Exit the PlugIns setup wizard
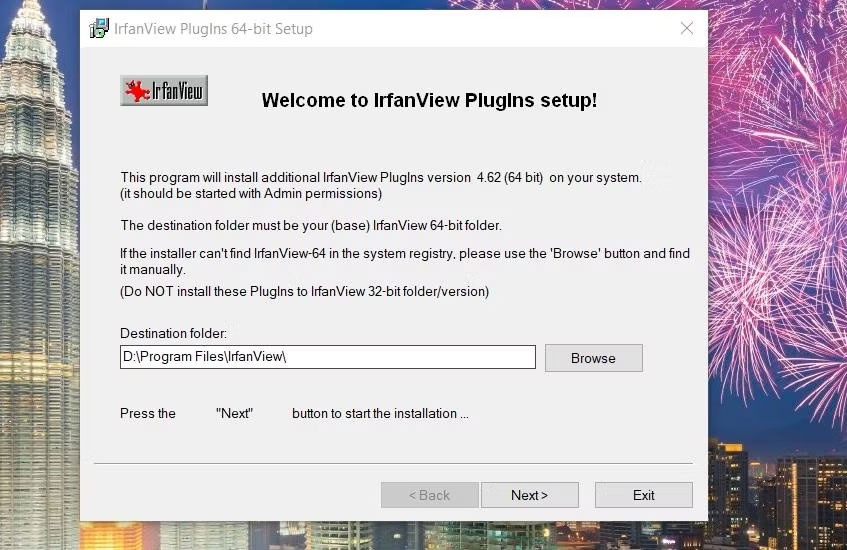Viewport: 847px width, 550px height. click(x=643, y=495)
